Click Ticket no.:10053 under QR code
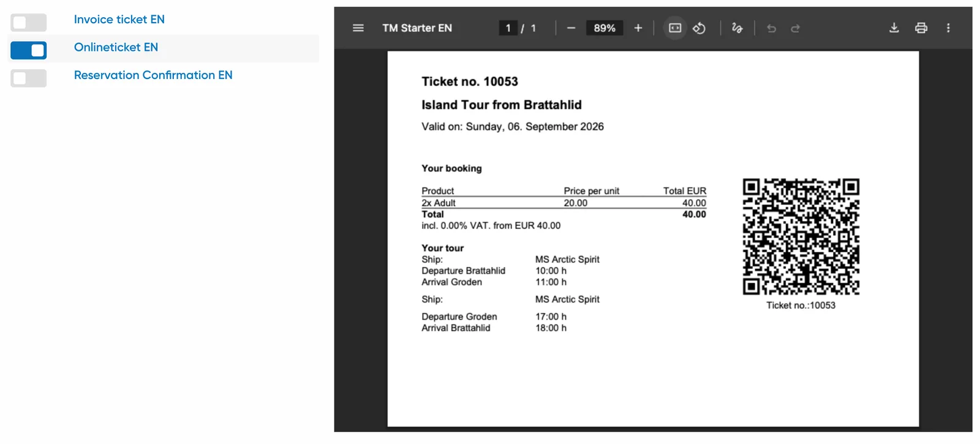 tap(801, 305)
